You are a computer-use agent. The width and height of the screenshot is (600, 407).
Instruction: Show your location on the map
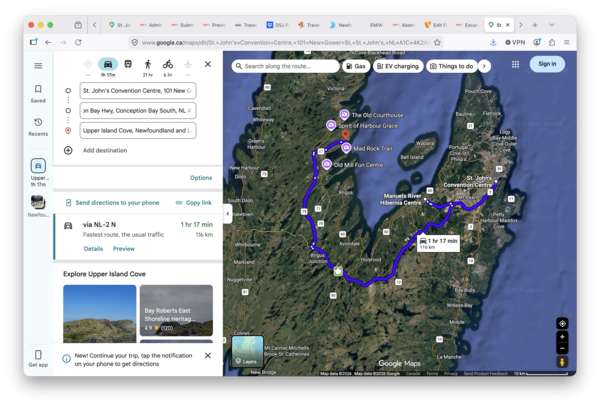pyautogui.click(x=562, y=323)
